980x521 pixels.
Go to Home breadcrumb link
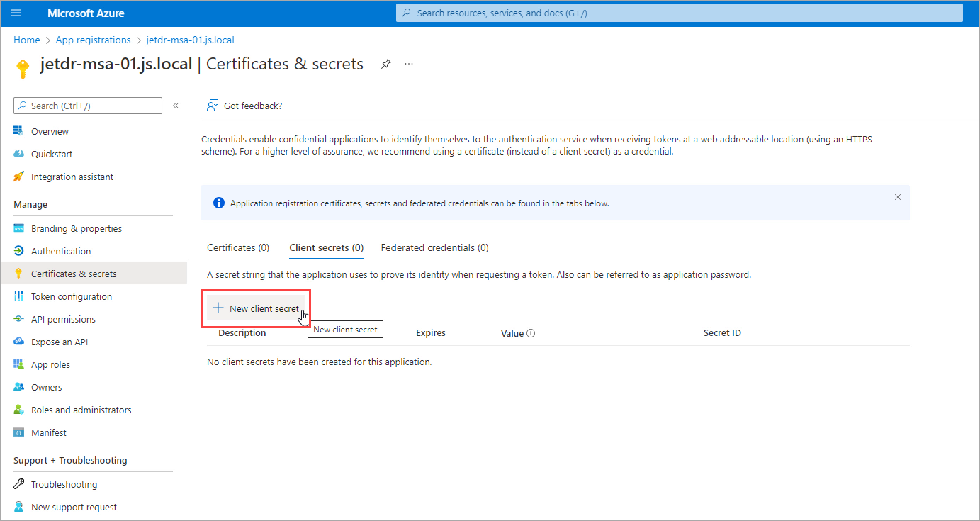(27, 40)
